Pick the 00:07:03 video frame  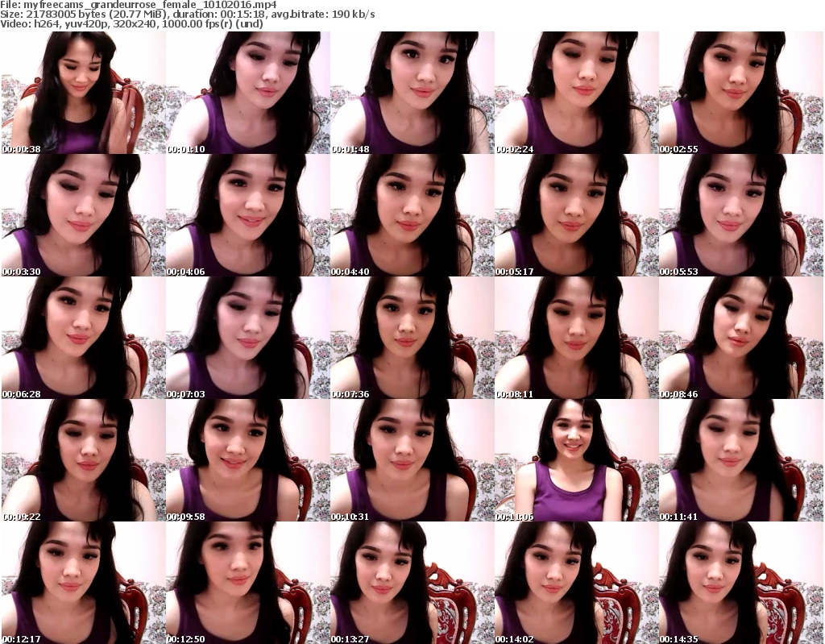click(248, 338)
